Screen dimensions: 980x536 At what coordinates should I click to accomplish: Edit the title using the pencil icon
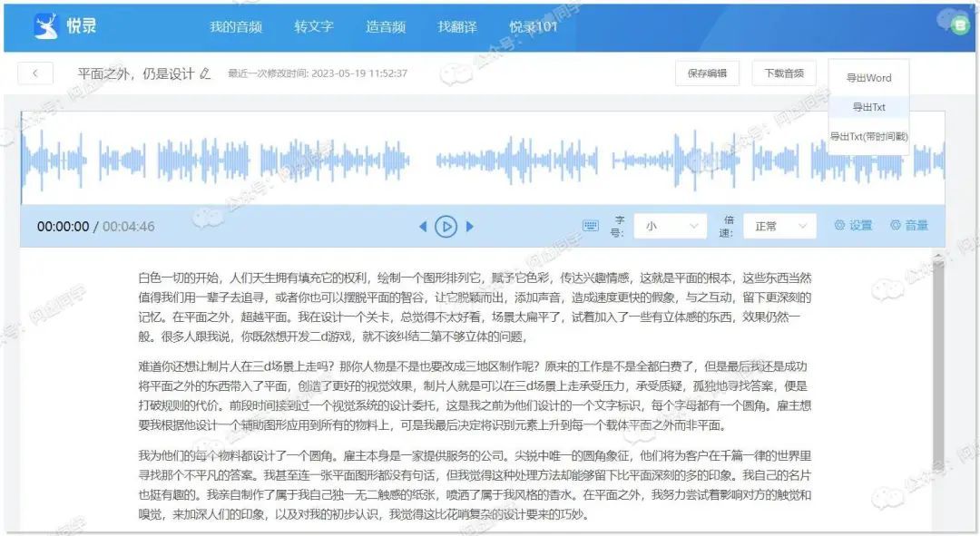pos(204,73)
